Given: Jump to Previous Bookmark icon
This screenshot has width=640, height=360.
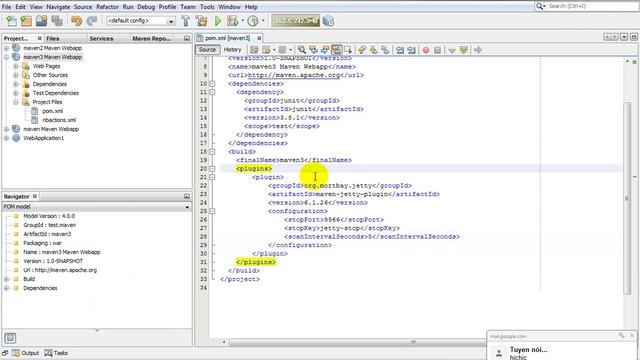Looking at the screenshot, I should coord(362,50).
